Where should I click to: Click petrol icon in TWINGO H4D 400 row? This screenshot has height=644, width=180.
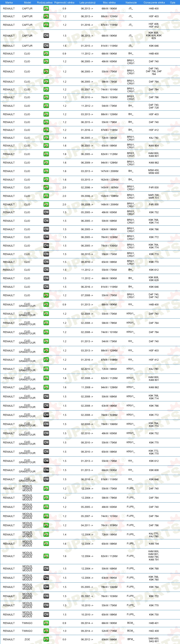click(46, 631)
